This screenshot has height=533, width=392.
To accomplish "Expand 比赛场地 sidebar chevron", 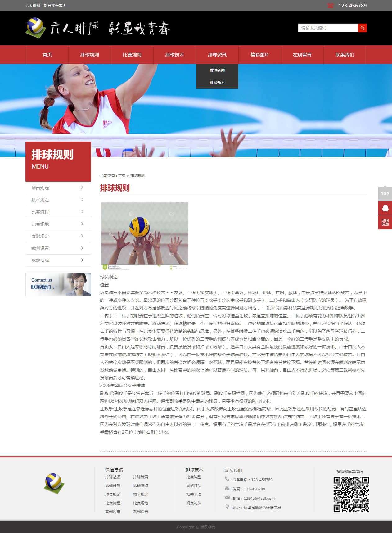I will click(82, 224).
